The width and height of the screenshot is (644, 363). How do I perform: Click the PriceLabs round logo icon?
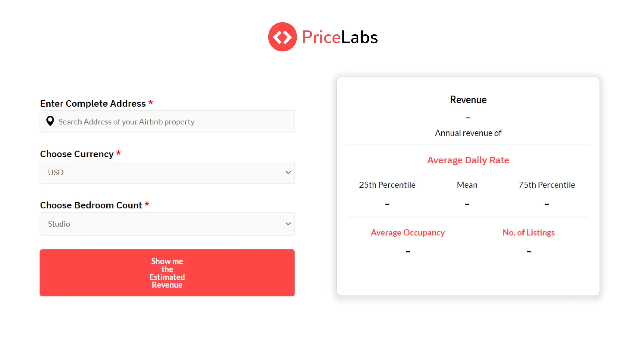[x=282, y=37]
